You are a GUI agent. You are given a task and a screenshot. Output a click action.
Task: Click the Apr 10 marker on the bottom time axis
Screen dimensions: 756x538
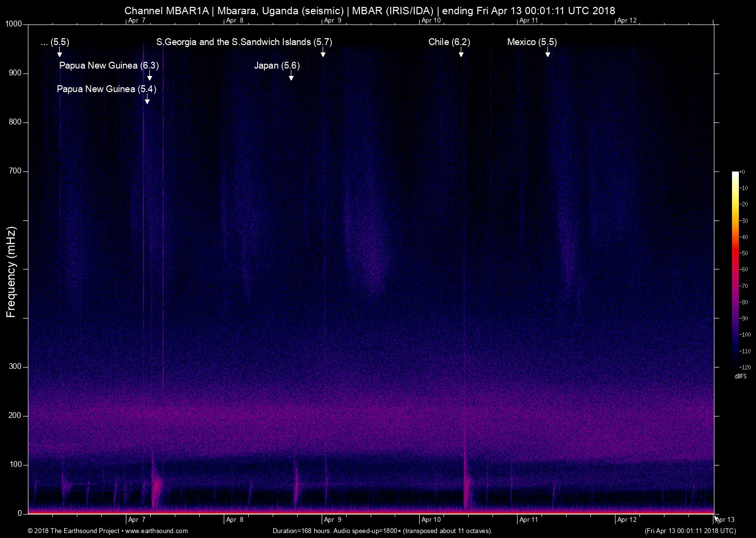pyautogui.click(x=431, y=520)
